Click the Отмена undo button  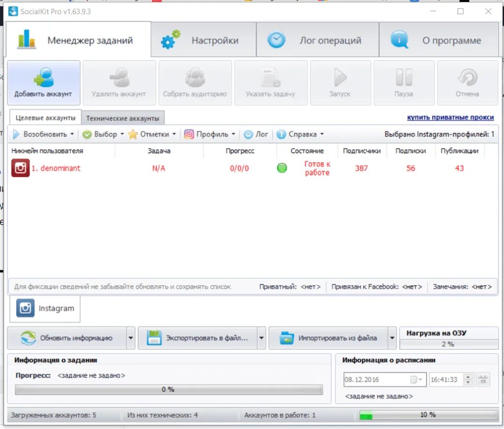[x=468, y=83]
